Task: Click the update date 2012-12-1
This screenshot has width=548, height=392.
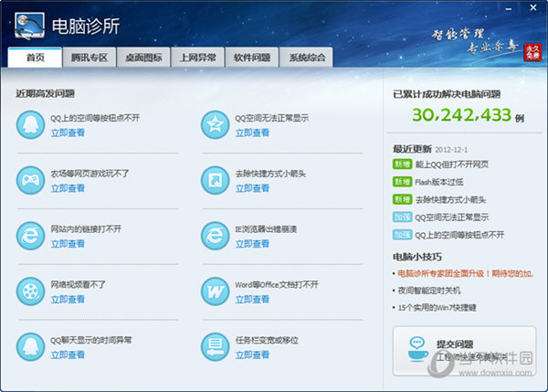Action: coord(451,150)
